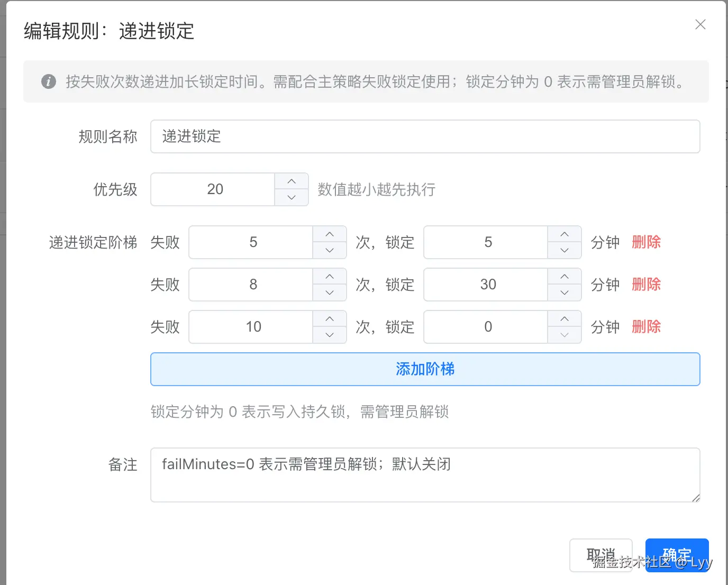Screen dimensions: 728x585
Task: Decrease lock minutes 30 in second tier
Action: pyautogui.click(x=565, y=292)
